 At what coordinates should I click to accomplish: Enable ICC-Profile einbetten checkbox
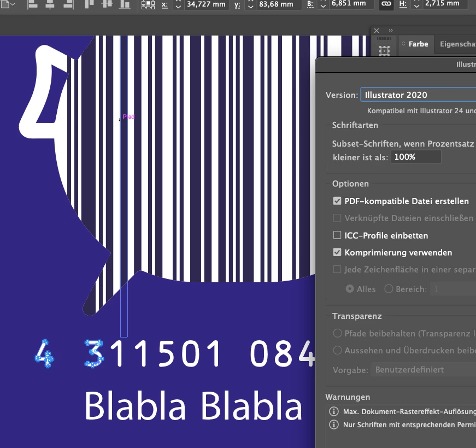[337, 235]
